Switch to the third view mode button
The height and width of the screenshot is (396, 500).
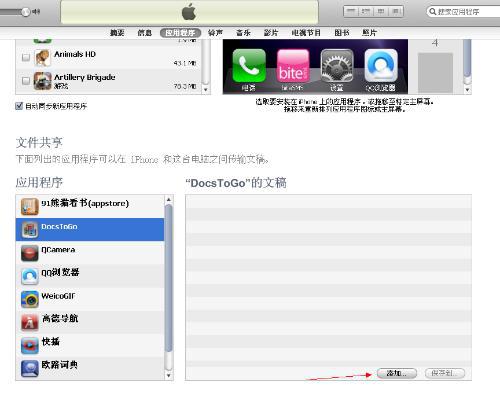pos(381,11)
